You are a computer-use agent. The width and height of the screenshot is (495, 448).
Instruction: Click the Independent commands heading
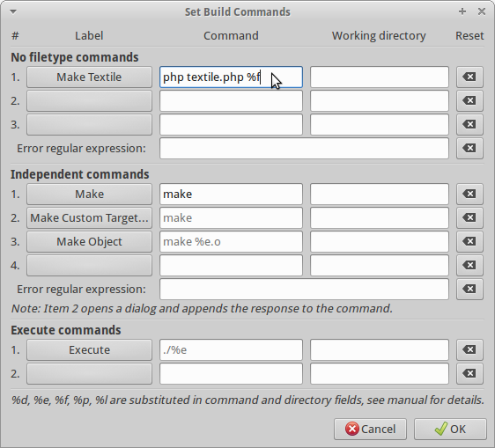click(80, 174)
